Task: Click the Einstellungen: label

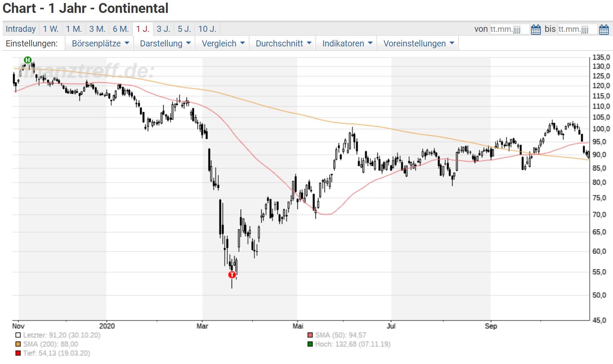Action: (x=32, y=43)
